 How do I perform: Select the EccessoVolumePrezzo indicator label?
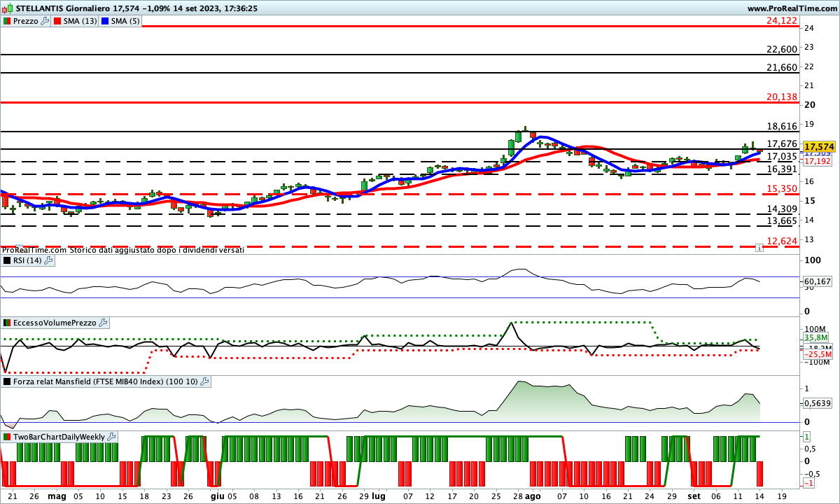(x=55, y=323)
